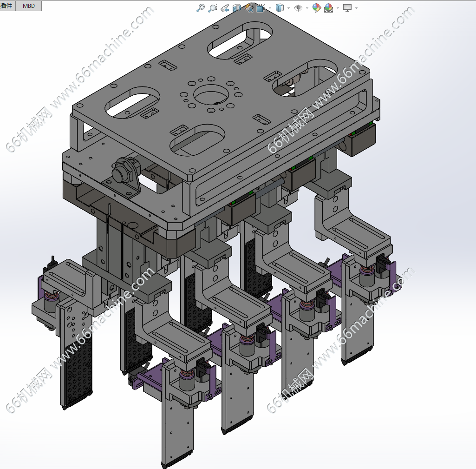Viewport: 476px width, 469px height.
Task: Switch to the 插件 tab
Action: pyautogui.click(x=7, y=6)
